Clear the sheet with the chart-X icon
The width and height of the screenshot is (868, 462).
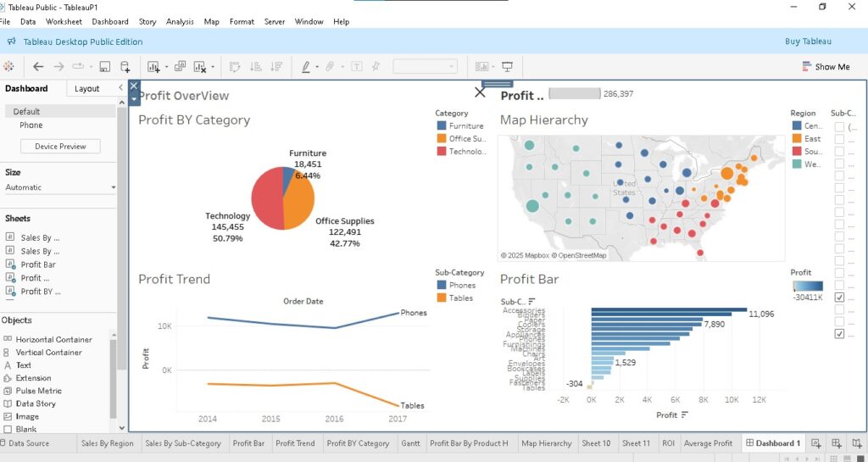point(200,67)
